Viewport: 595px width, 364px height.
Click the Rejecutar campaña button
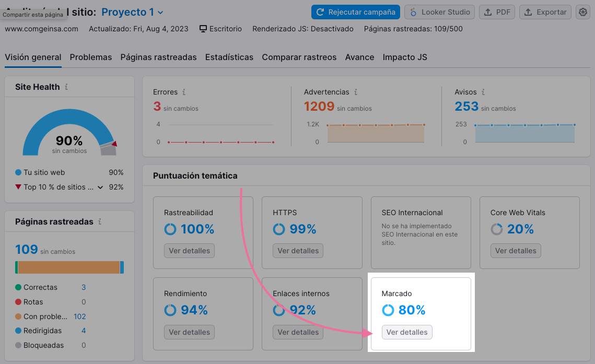click(355, 11)
